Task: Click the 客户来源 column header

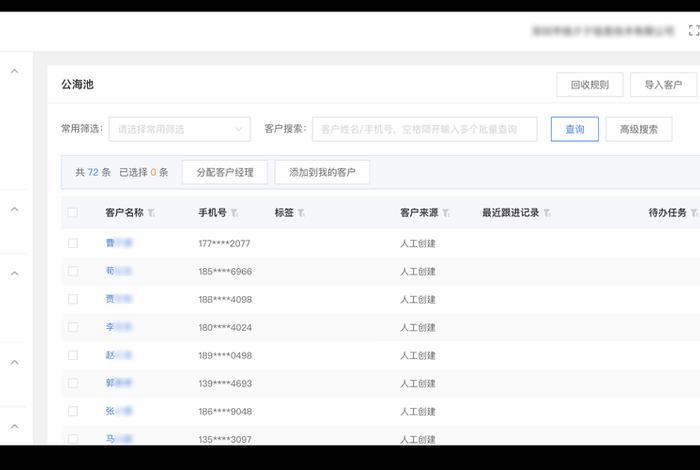Action: point(419,212)
